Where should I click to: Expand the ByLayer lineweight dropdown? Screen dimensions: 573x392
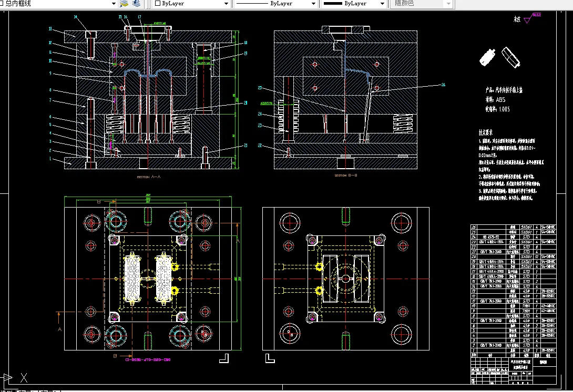382,4
